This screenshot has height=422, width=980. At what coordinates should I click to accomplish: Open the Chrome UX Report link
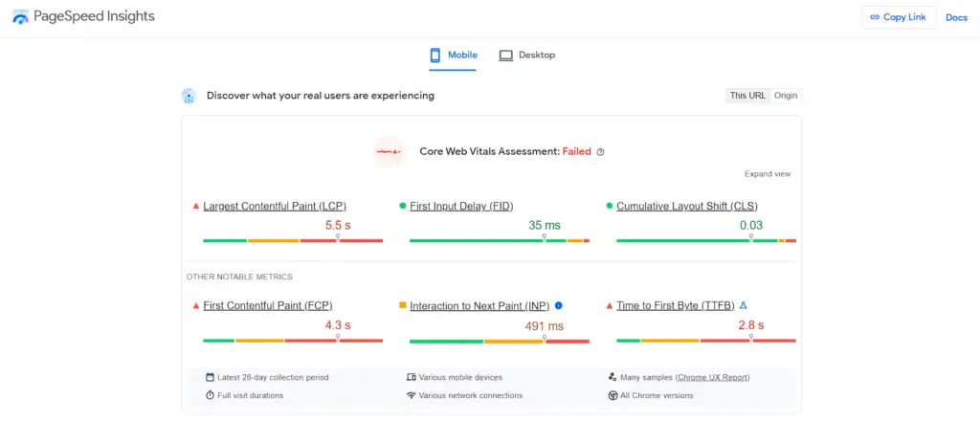click(712, 378)
